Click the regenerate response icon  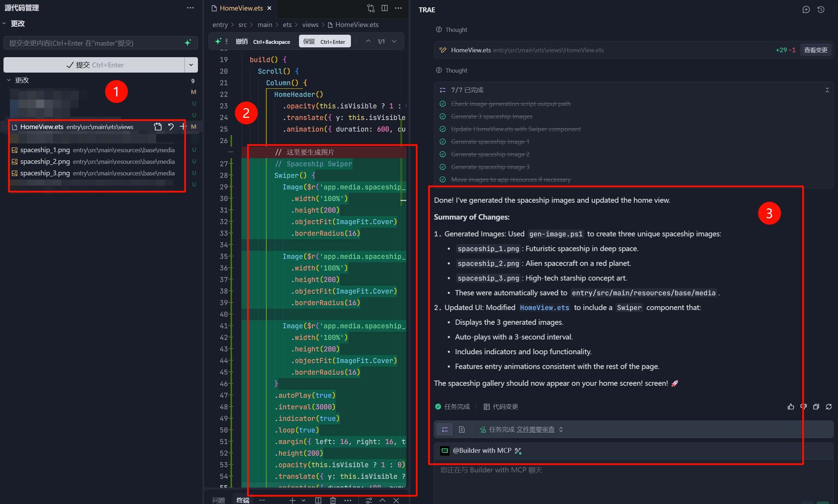coord(829,406)
